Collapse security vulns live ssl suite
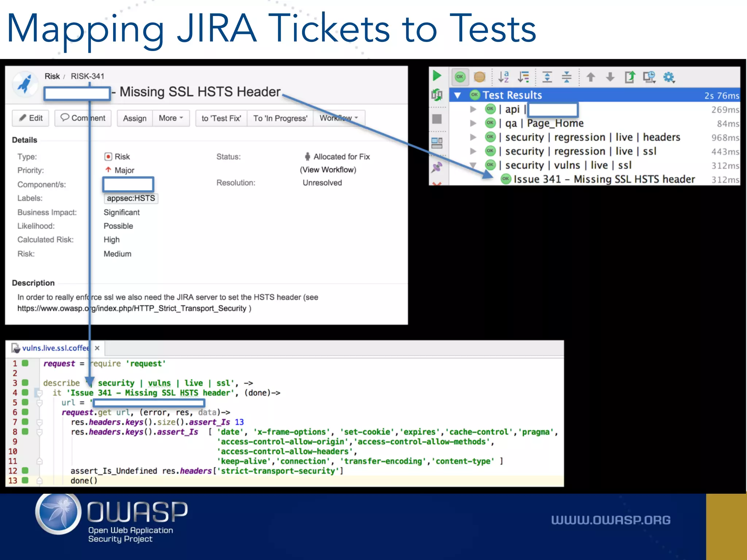 coord(473,165)
